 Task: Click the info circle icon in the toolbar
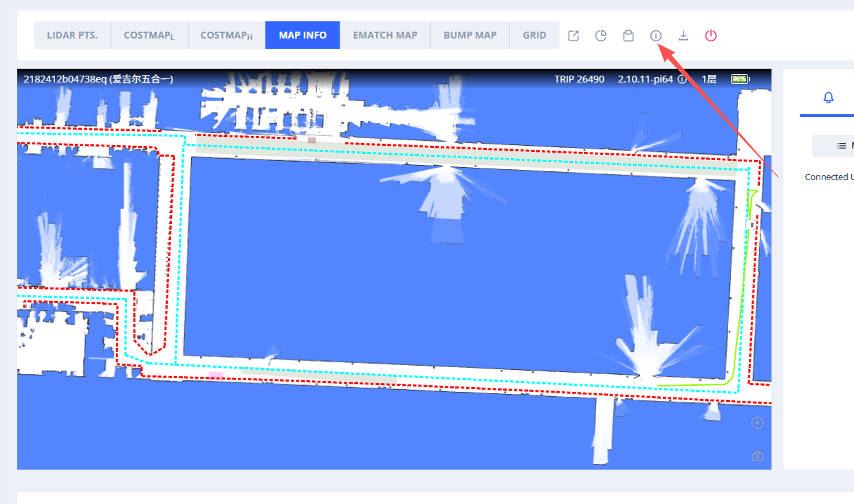click(655, 36)
